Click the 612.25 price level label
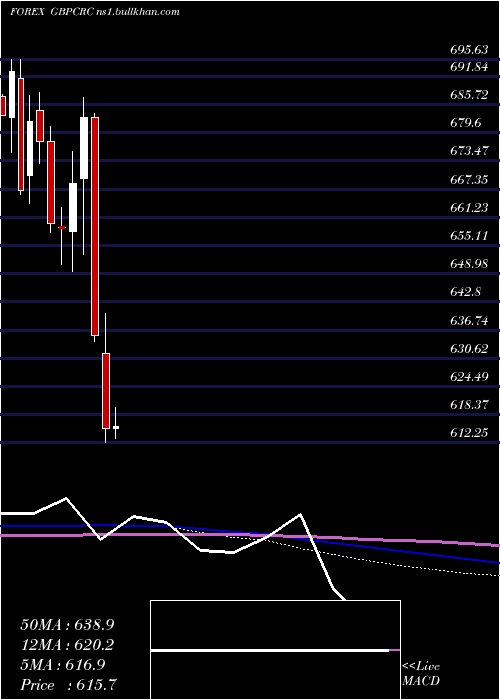 tap(468, 432)
